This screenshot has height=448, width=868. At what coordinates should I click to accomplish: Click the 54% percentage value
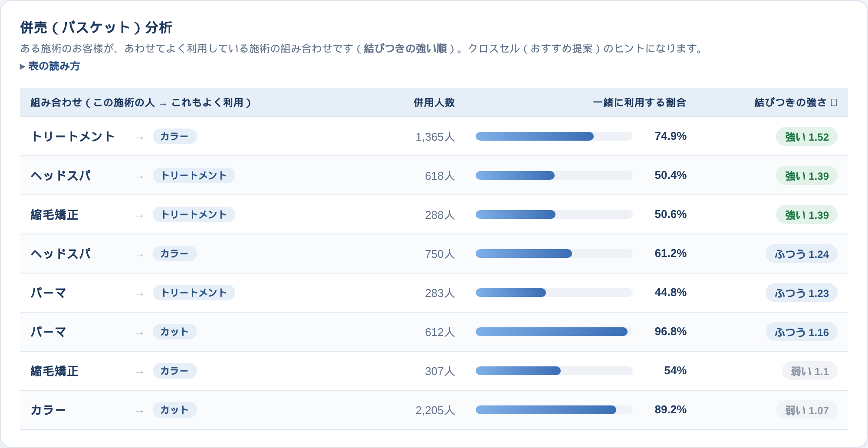click(675, 370)
